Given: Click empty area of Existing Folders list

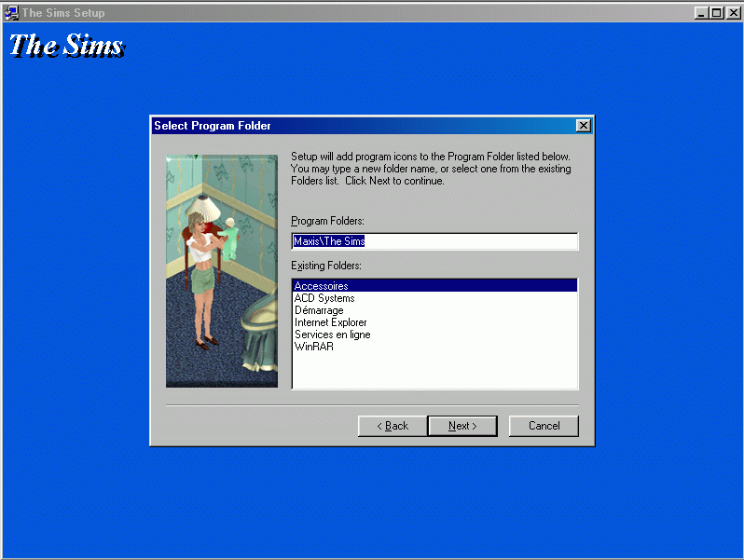Looking at the screenshot, I should click(x=434, y=371).
